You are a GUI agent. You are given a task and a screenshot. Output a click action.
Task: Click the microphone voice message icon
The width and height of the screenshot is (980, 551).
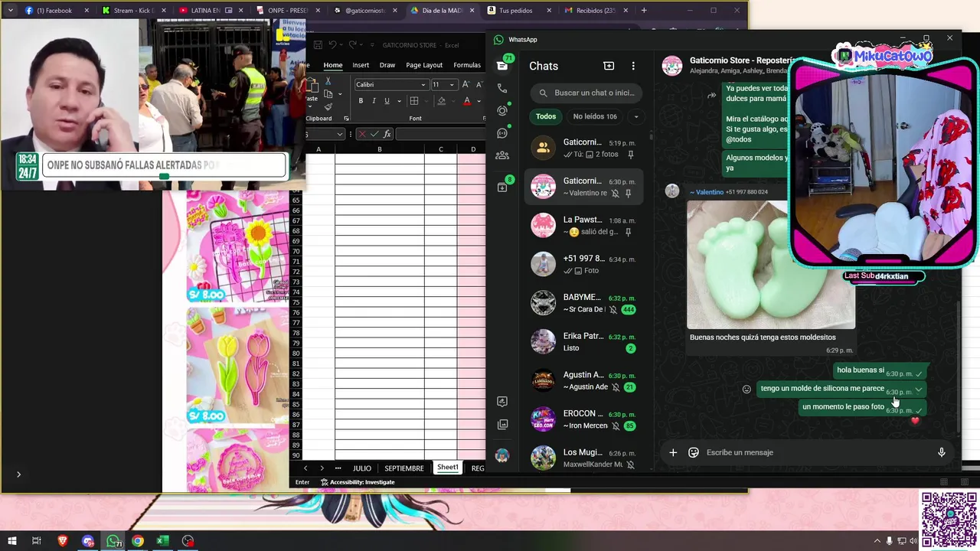click(x=942, y=452)
